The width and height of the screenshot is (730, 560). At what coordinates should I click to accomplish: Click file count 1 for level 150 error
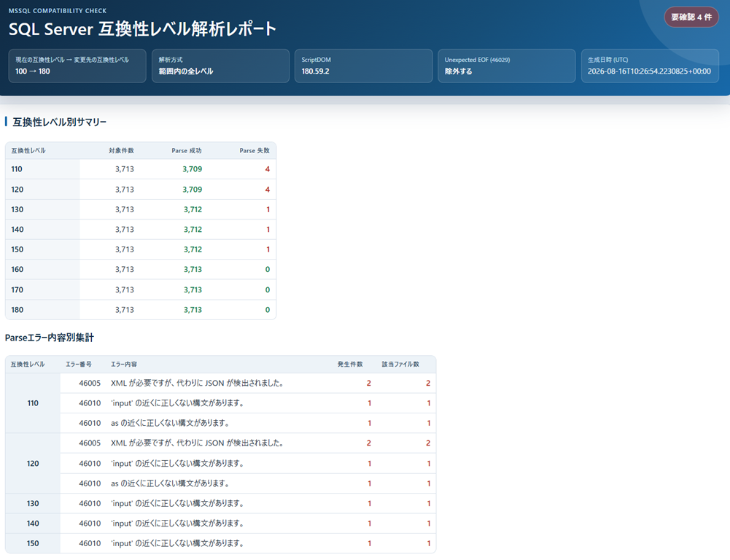pyautogui.click(x=428, y=543)
